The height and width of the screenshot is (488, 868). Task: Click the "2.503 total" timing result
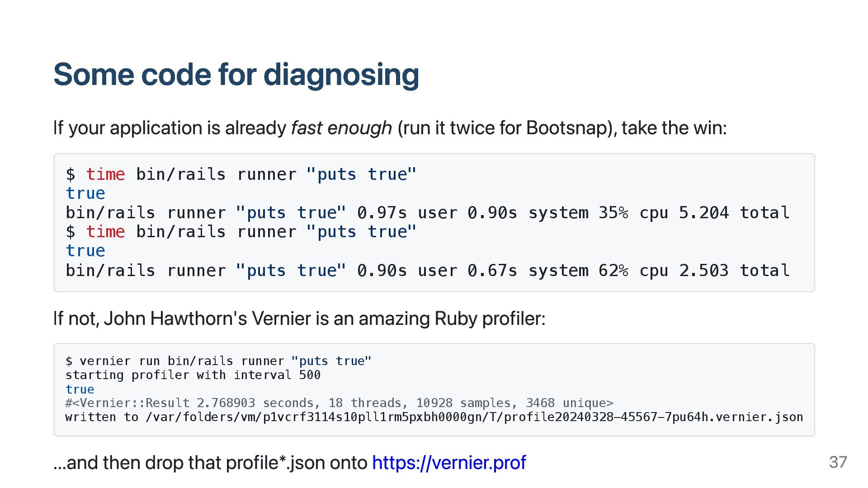point(734,270)
